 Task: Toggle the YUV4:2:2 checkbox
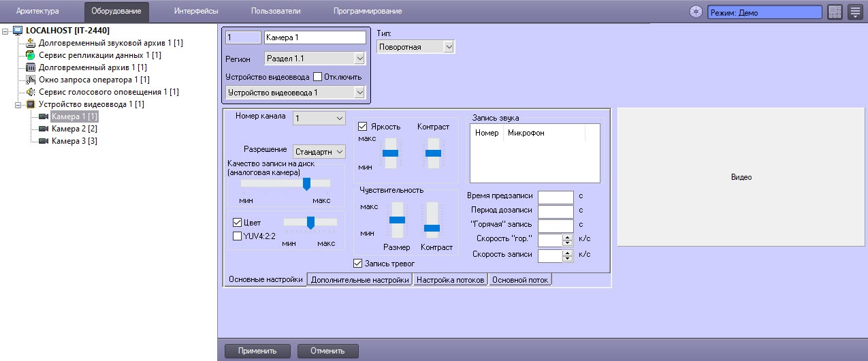pos(238,236)
